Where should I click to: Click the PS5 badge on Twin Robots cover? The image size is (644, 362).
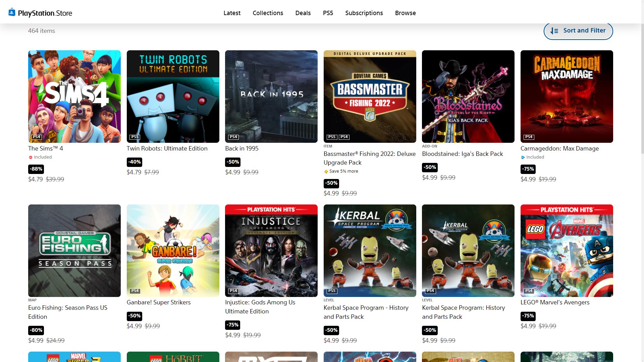(x=135, y=137)
